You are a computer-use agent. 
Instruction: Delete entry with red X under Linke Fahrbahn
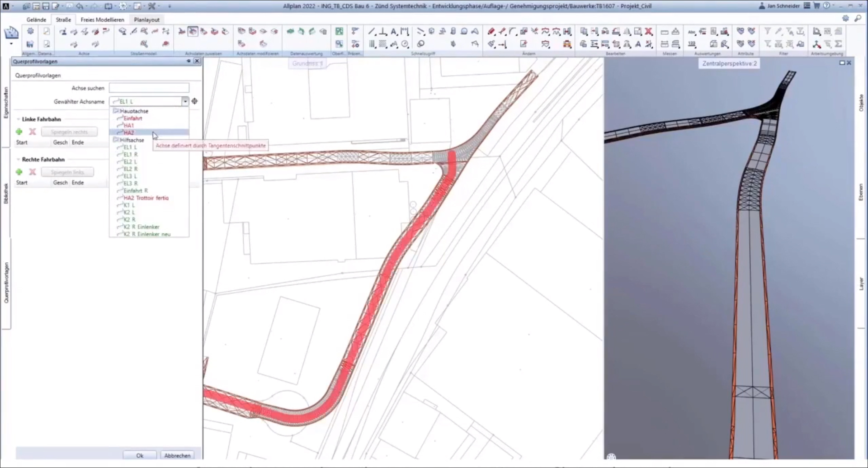tap(33, 132)
